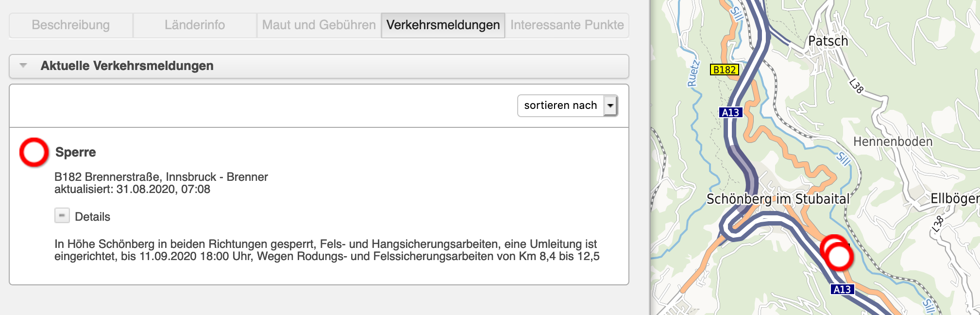
Task: Switch to the Beschreibung tab
Action: click(71, 25)
